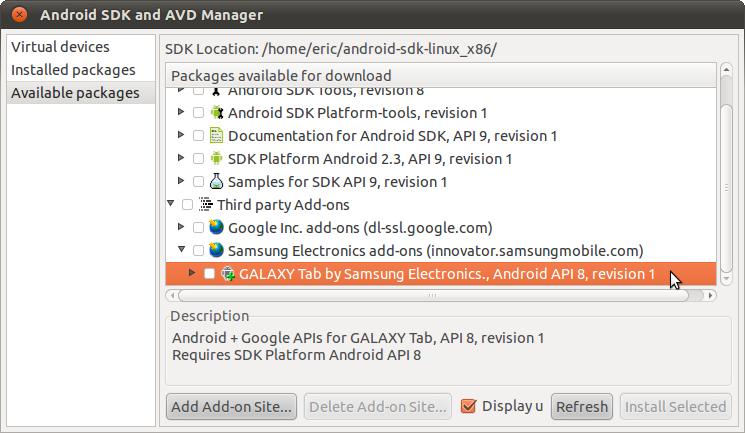Switch to Virtual devices section

coord(60,47)
